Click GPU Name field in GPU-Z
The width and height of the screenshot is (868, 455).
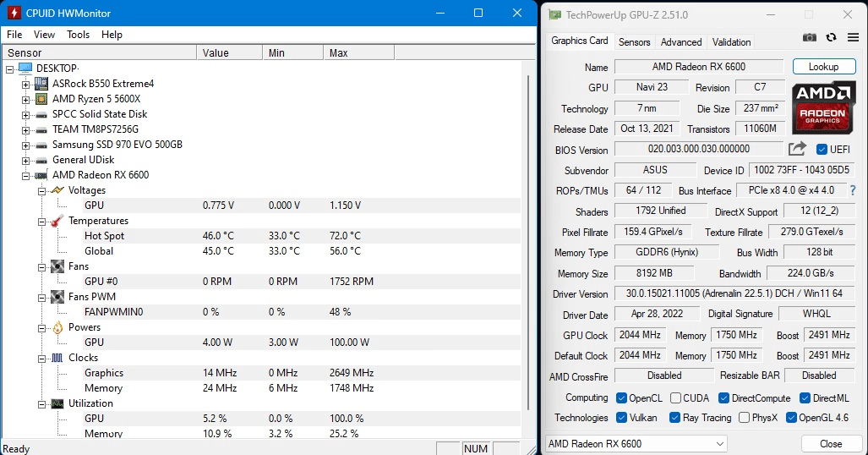tap(699, 67)
